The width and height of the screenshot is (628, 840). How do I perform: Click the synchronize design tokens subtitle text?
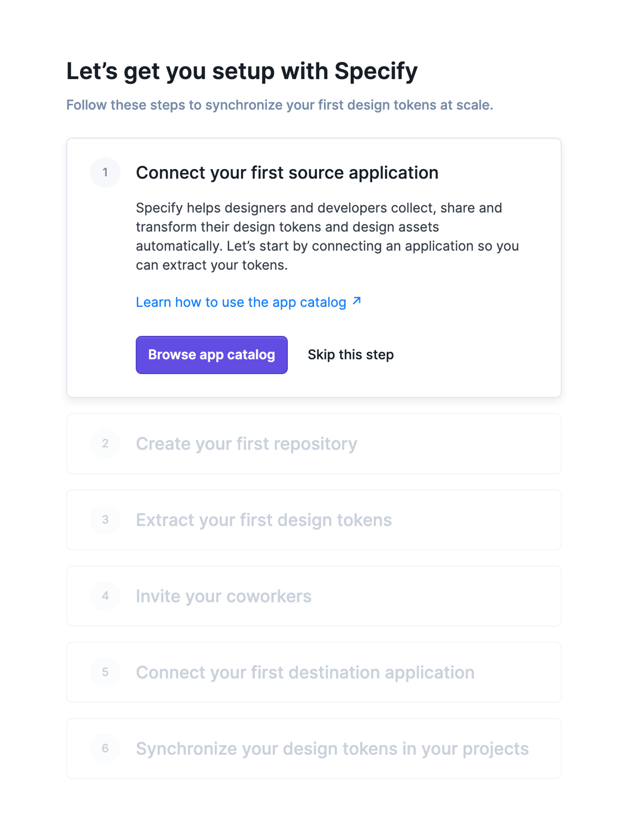click(279, 105)
